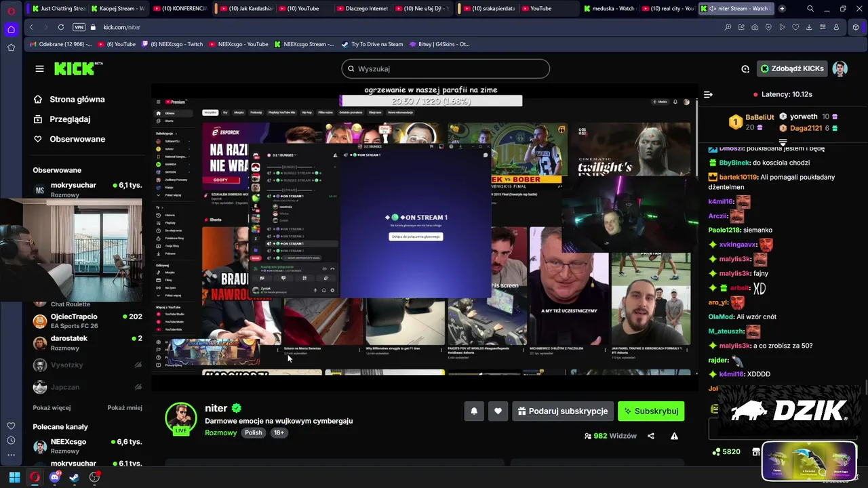
Task: Open Obserwowane in sidebar
Action: coord(69,139)
